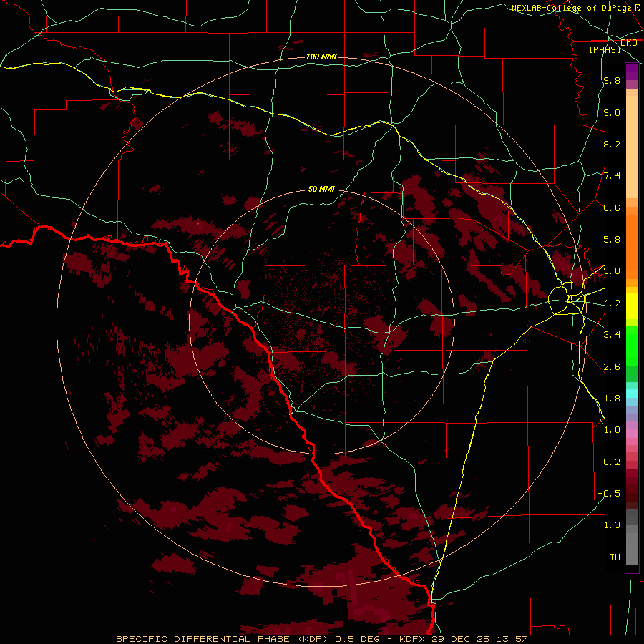Pick the cyan band of the legend
The height and width of the screenshot is (644, 644).
tap(632, 394)
